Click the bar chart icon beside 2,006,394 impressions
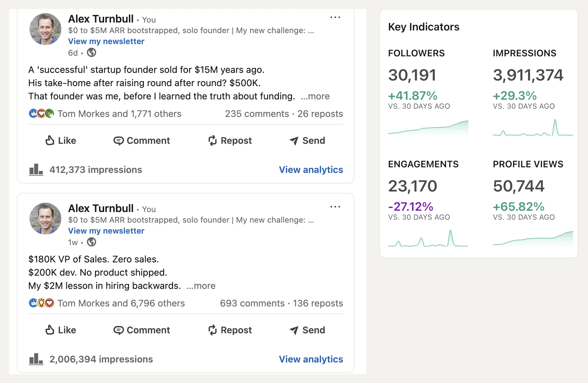The width and height of the screenshot is (588, 383). [36, 359]
